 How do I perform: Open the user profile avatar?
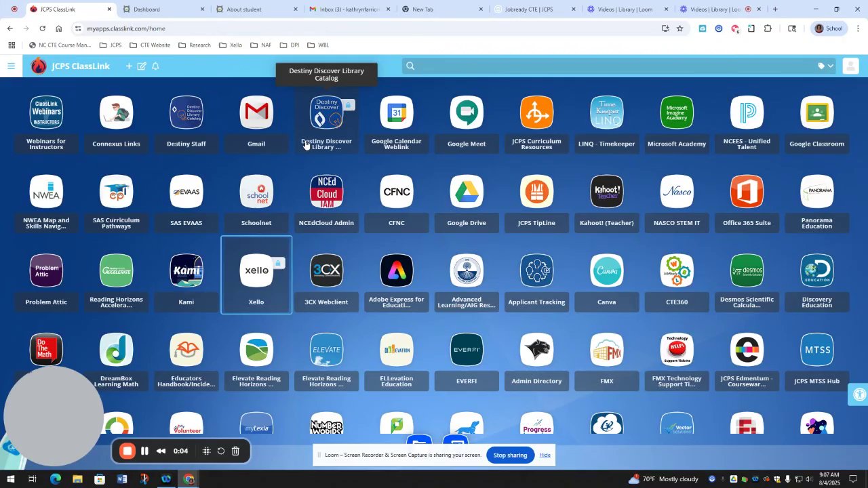tap(850, 66)
